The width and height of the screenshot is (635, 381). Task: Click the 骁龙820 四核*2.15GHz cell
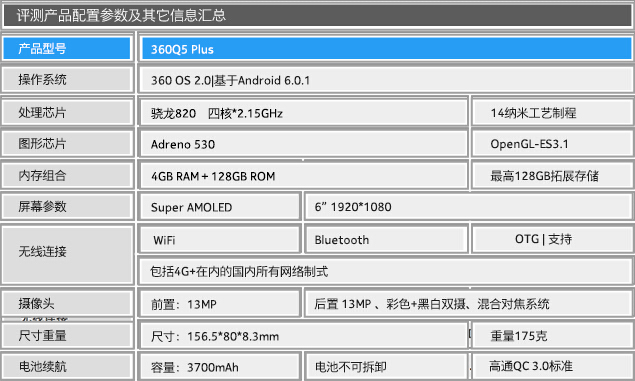point(304,113)
